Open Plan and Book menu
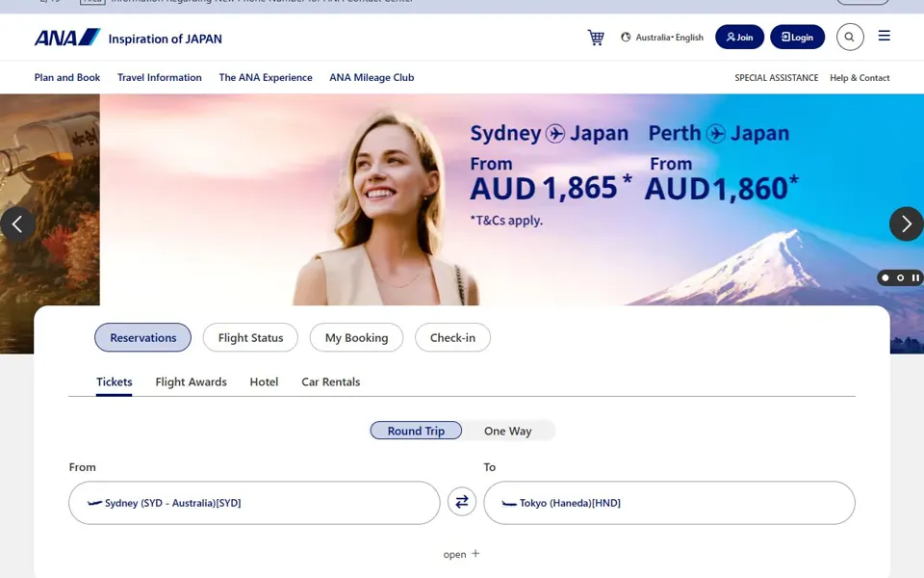Screen dimensions: 924x578 click(67, 77)
